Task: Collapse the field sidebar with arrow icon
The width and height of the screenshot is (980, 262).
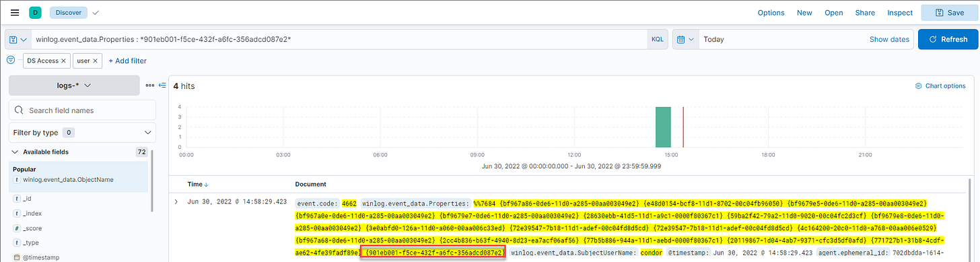Action: point(162,86)
